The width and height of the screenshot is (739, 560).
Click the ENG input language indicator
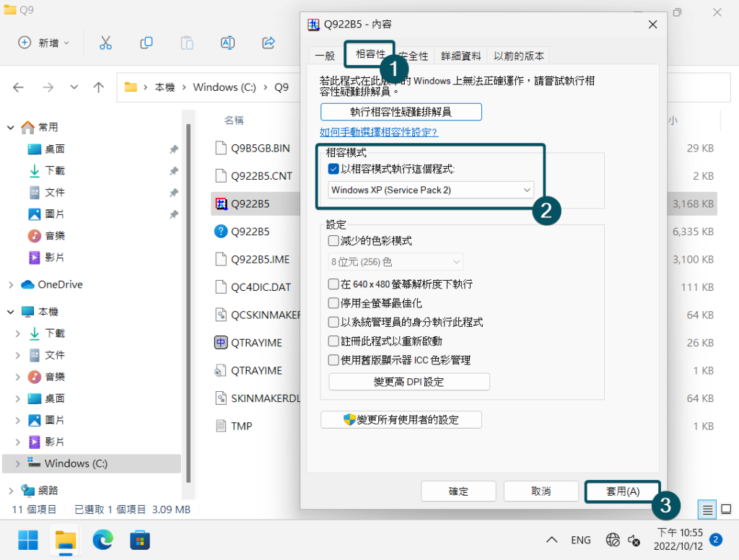581,540
